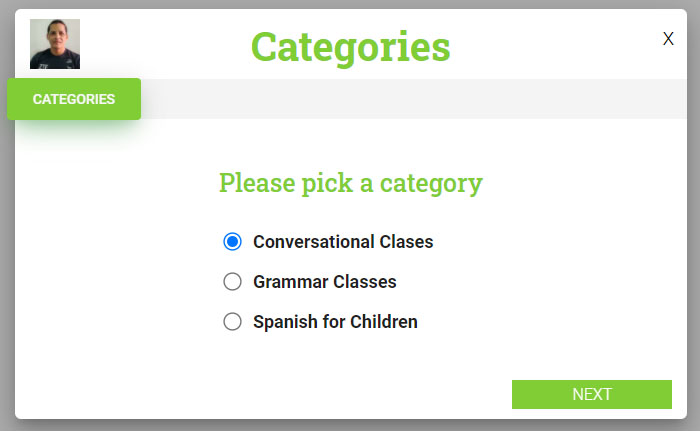The image size is (700, 431).
Task: Click the 'Please pick a category' heading
Action: point(350,183)
